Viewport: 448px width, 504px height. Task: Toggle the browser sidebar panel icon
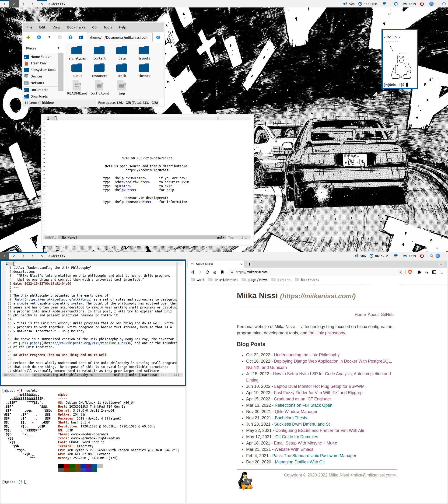point(434,272)
